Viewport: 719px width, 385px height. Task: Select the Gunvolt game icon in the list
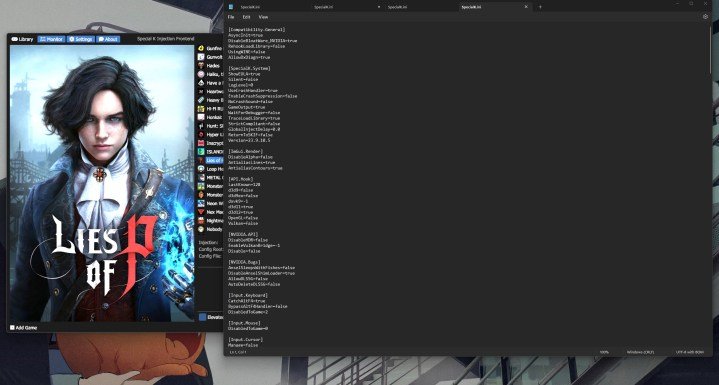(201, 57)
